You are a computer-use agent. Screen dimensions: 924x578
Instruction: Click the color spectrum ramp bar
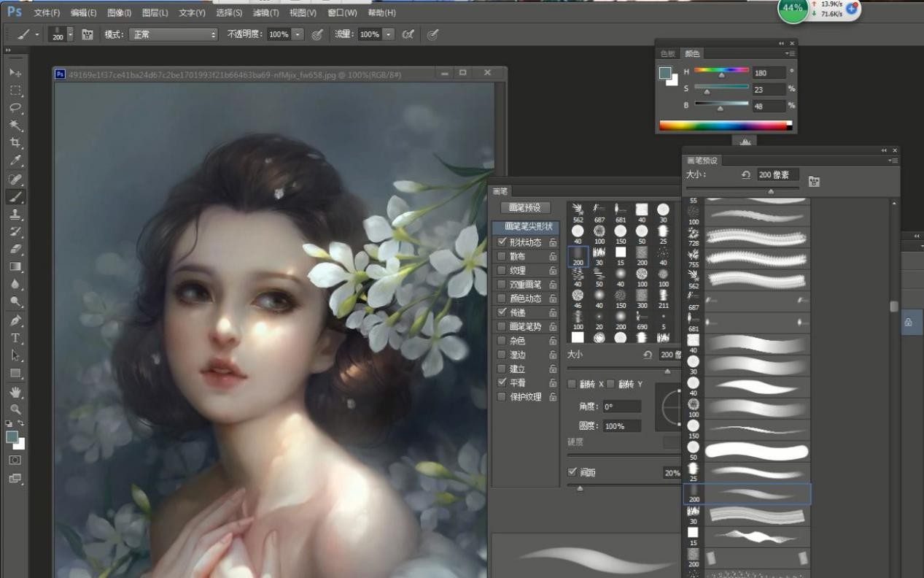coord(725,126)
